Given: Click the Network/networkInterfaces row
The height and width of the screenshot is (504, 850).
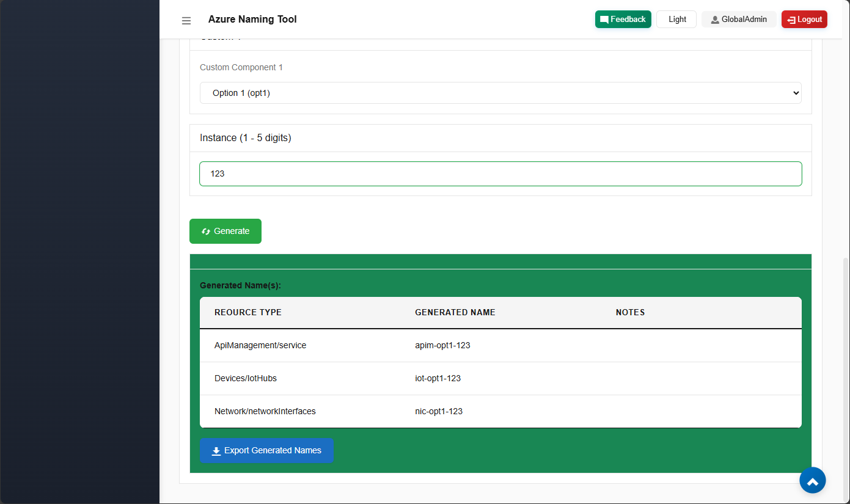Looking at the screenshot, I should tap(265, 411).
